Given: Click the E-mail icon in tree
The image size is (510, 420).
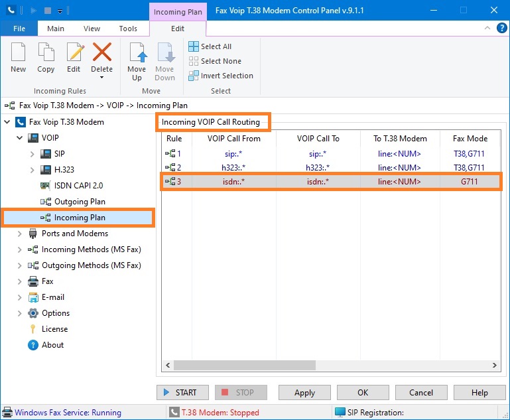Looking at the screenshot, I should pos(33,297).
